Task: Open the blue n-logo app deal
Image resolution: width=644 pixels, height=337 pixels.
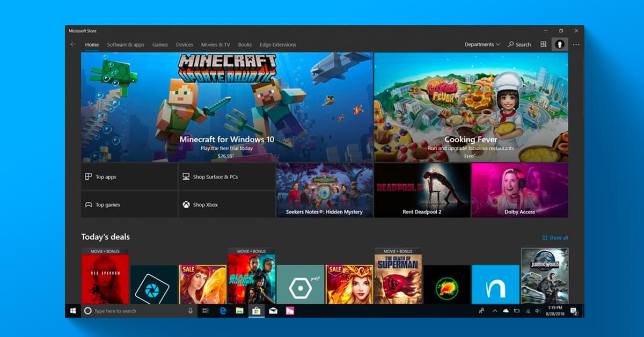Action: (496, 284)
